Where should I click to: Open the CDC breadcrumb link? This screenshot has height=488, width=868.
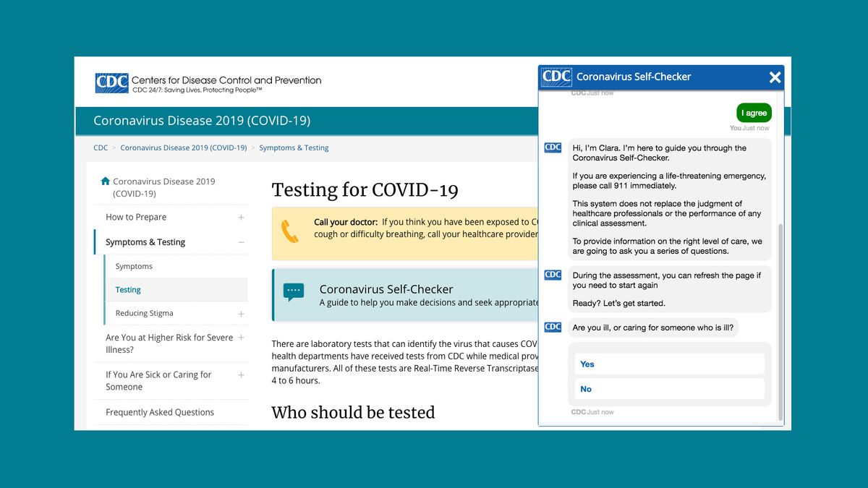[x=100, y=147]
